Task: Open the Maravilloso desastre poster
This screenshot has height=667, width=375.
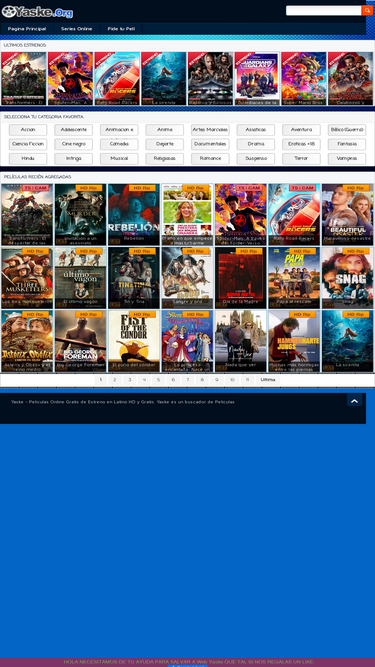Action: [348, 214]
